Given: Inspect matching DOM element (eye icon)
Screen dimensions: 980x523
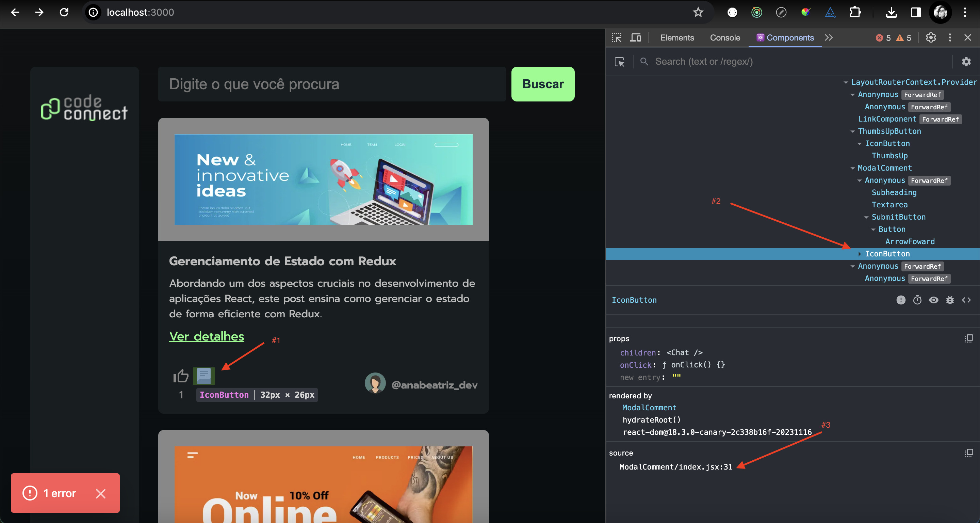Looking at the screenshot, I should [933, 300].
